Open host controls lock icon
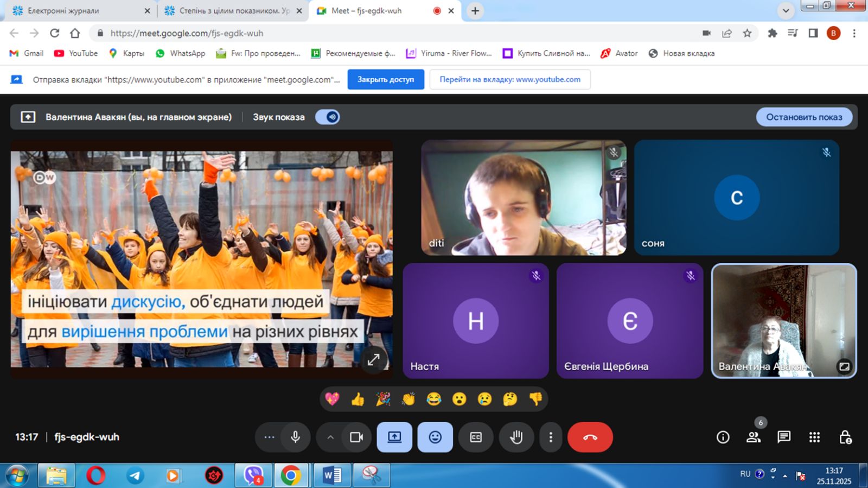The image size is (868, 488). tap(845, 437)
